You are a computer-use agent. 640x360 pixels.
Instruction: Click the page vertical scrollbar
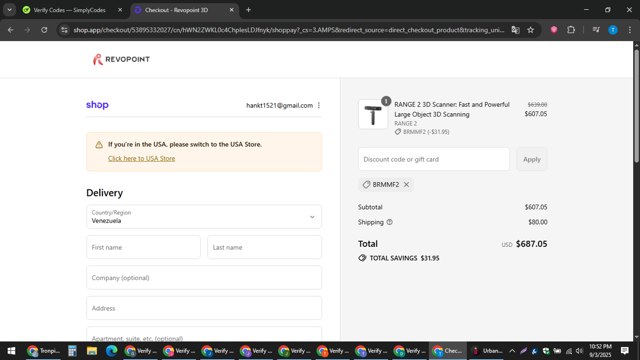636,106
